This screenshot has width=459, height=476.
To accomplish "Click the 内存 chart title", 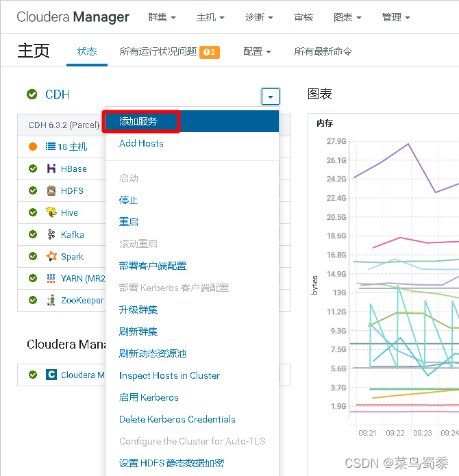I will (x=325, y=123).
